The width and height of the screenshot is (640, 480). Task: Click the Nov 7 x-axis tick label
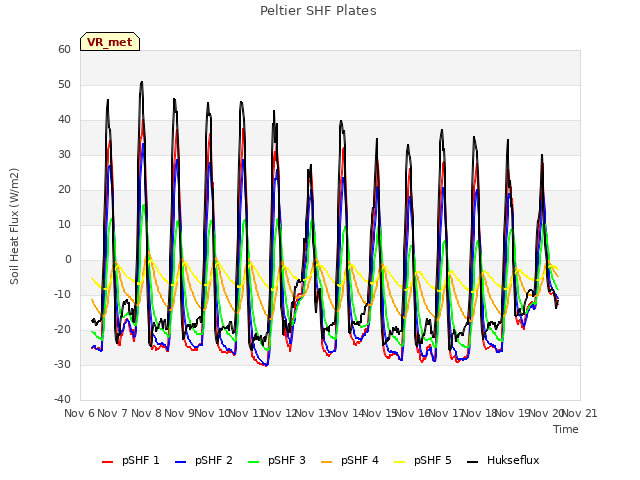(113, 413)
